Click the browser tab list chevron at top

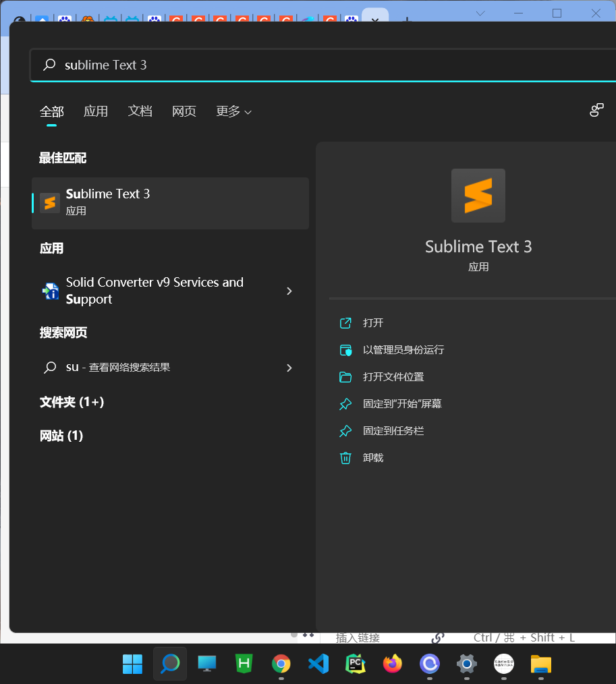[x=480, y=13]
